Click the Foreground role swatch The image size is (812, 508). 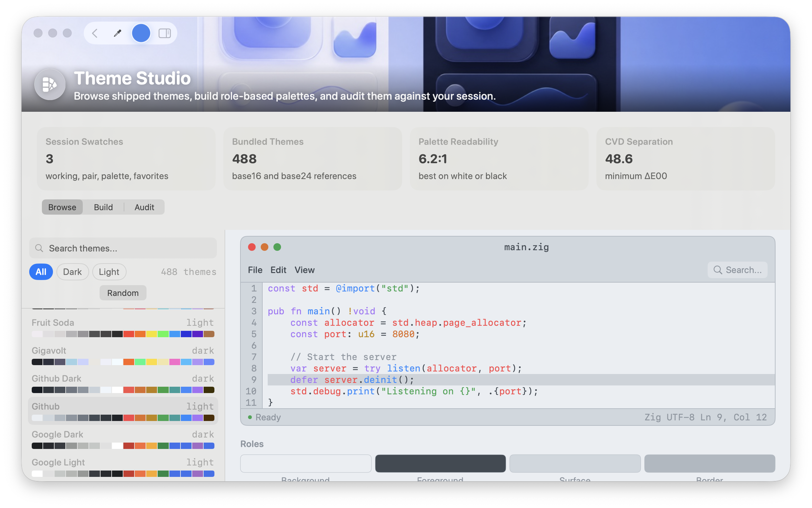pyautogui.click(x=440, y=463)
